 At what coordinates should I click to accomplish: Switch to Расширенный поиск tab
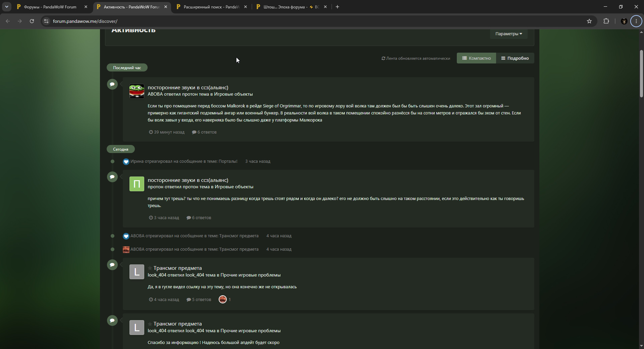coord(211,7)
